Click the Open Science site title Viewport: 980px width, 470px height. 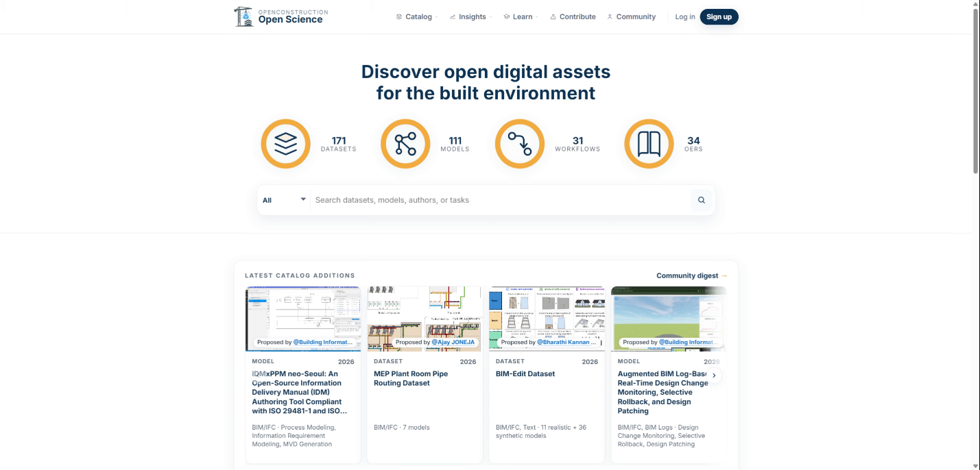tap(290, 20)
